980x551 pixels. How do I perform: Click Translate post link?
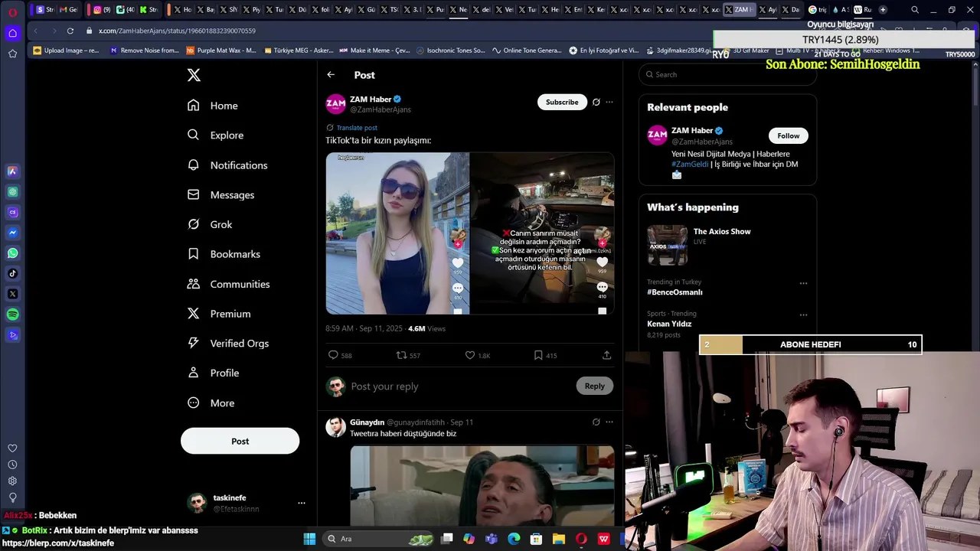(357, 128)
